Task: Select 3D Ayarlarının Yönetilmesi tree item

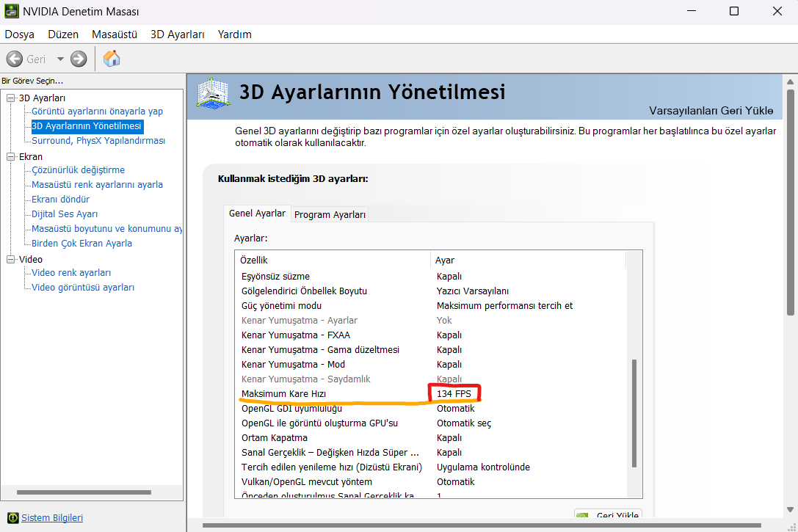Action: [87, 126]
